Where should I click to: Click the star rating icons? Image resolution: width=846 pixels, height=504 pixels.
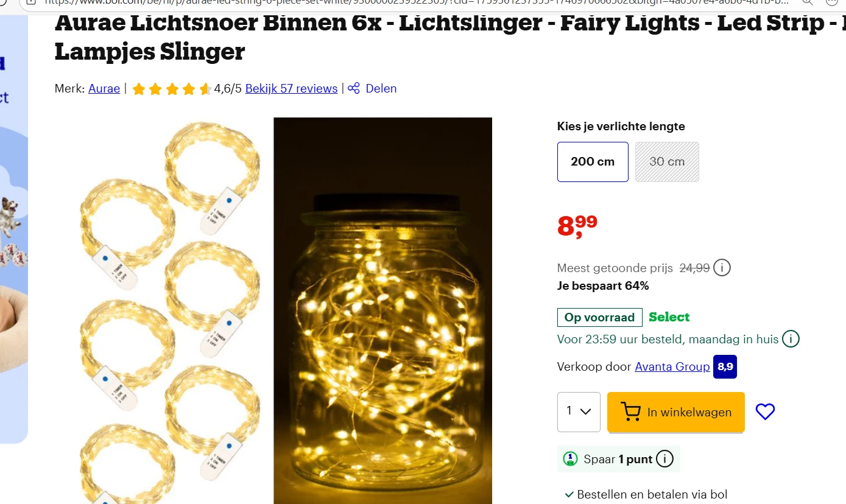[172, 89]
